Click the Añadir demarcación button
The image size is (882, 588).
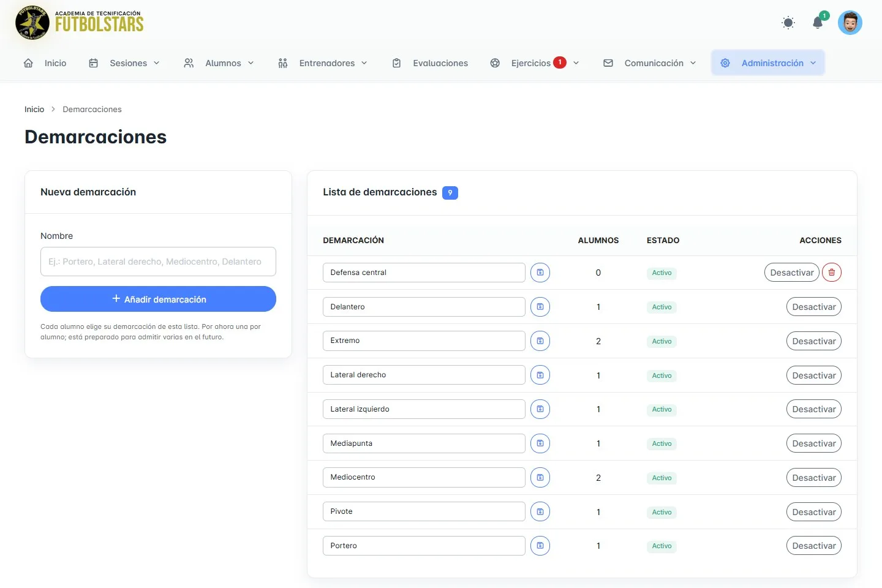coord(158,299)
